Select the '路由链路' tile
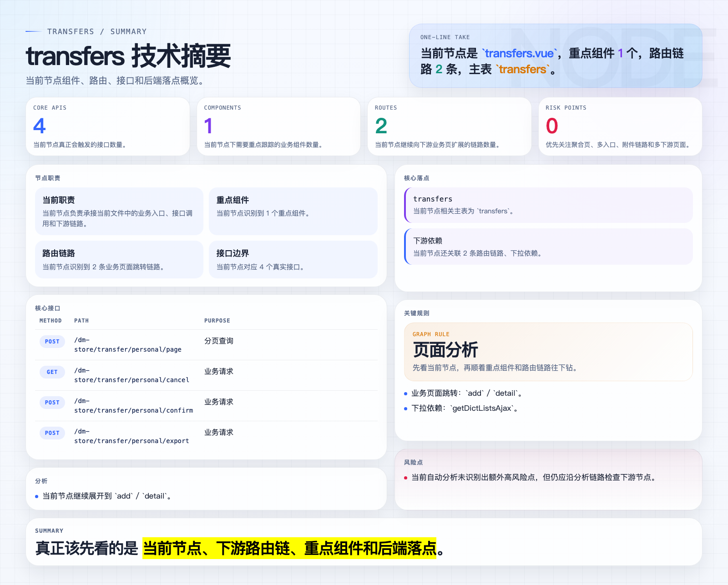The height and width of the screenshot is (585, 728). pyautogui.click(x=119, y=259)
